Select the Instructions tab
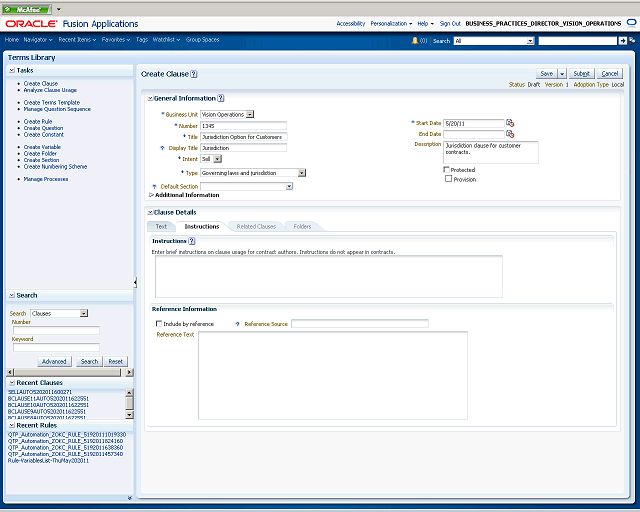This screenshot has height=512, width=640. pos(202,226)
